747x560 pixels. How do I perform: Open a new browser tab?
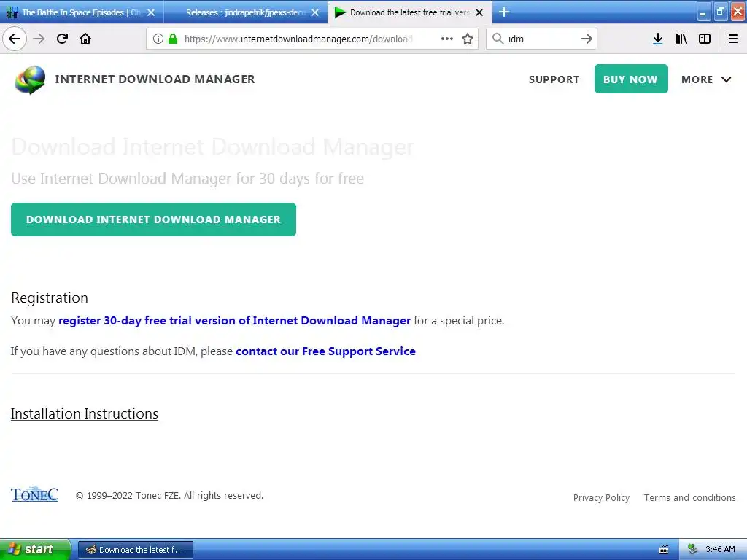[x=504, y=12]
